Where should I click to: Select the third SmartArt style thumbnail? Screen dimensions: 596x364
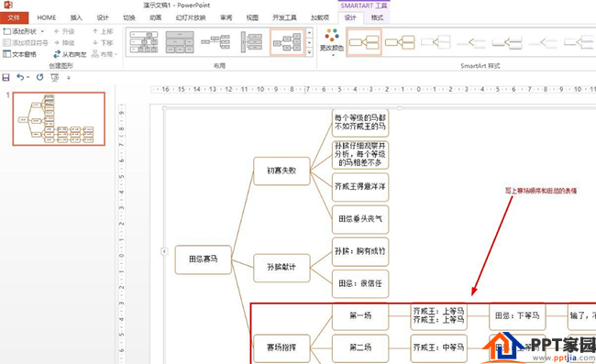[x=436, y=42]
